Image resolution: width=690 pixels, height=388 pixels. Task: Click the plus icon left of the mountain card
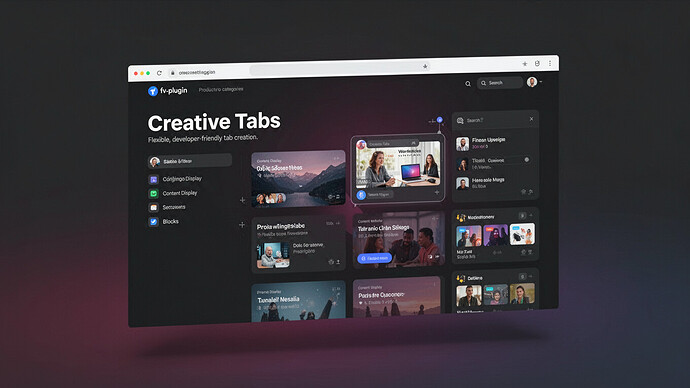click(x=242, y=200)
